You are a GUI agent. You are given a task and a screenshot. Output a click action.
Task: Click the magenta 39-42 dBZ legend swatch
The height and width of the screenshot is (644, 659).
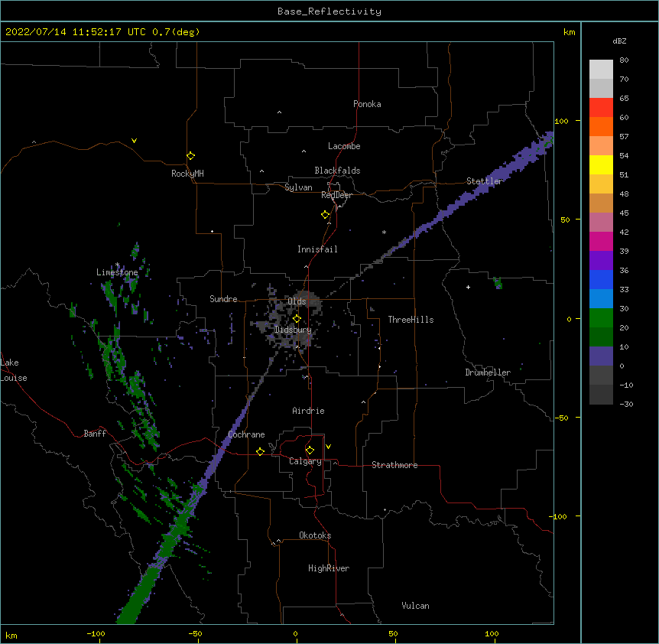(x=601, y=241)
